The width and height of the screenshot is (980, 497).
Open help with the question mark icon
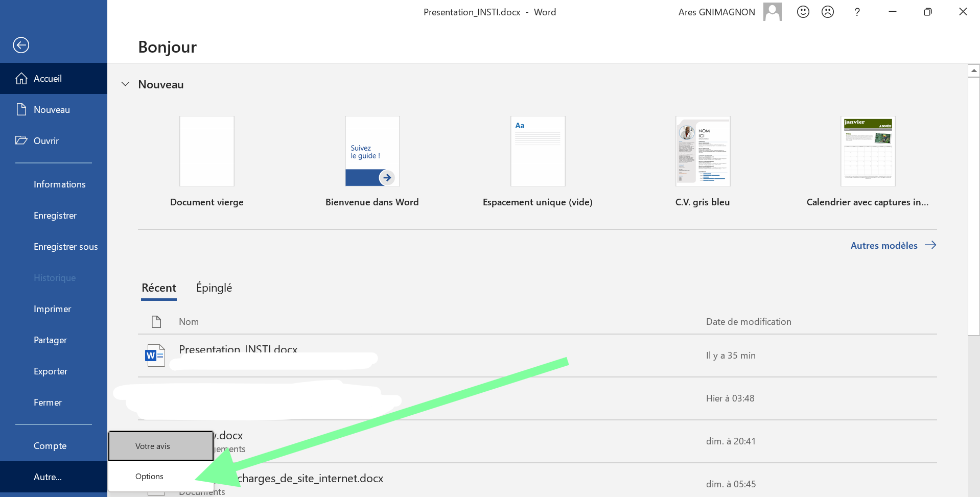click(x=857, y=12)
